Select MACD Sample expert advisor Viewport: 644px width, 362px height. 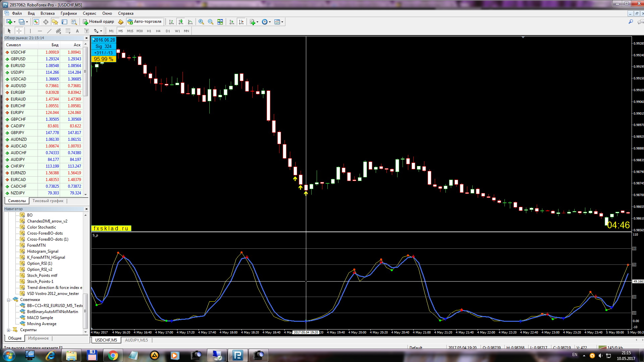[x=40, y=318]
